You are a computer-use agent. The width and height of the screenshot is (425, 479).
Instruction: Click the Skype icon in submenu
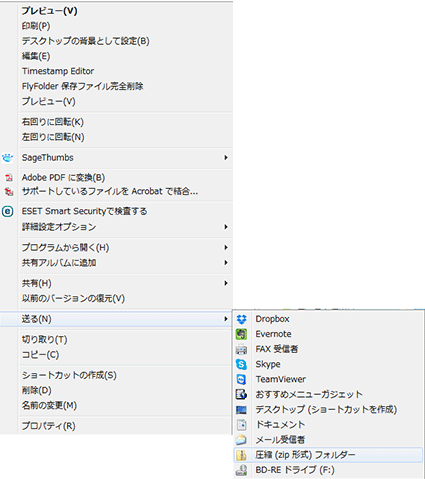pyautogui.click(x=241, y=364)
